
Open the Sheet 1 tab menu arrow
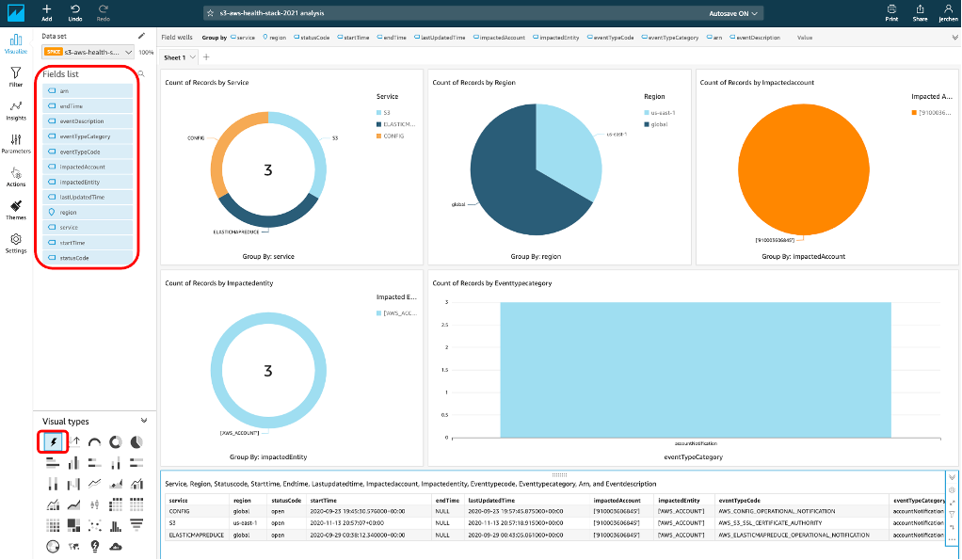point(193,57)
